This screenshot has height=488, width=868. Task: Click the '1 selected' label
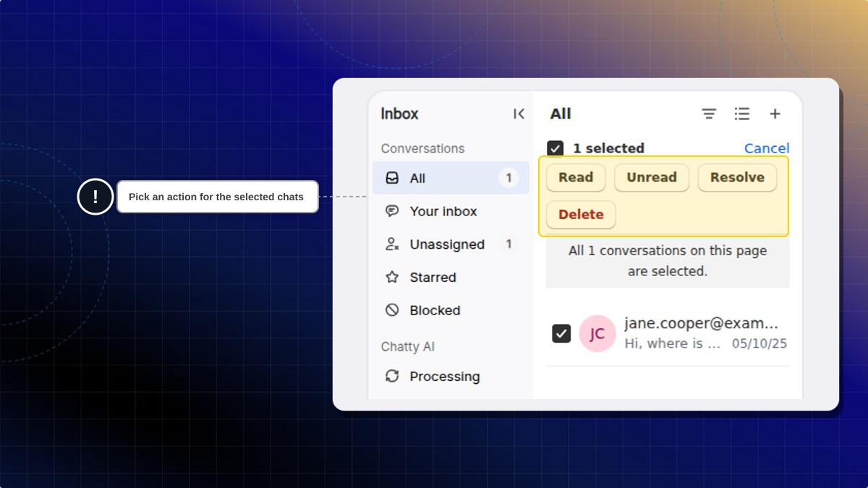[608, 148]
